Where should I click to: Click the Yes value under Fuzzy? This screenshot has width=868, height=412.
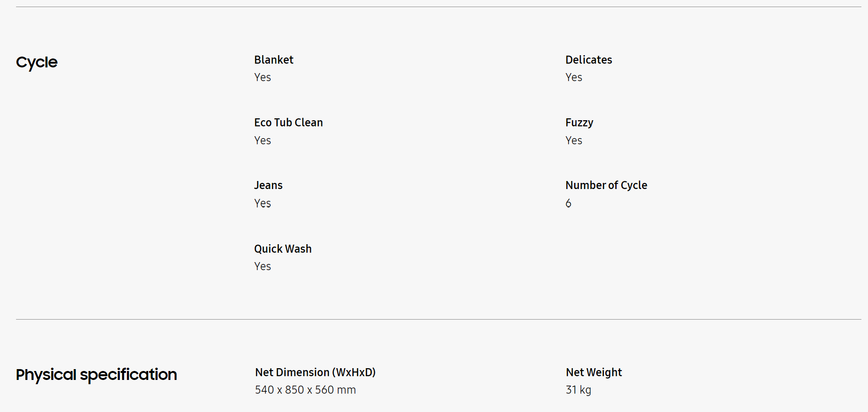tap(574, 140)
